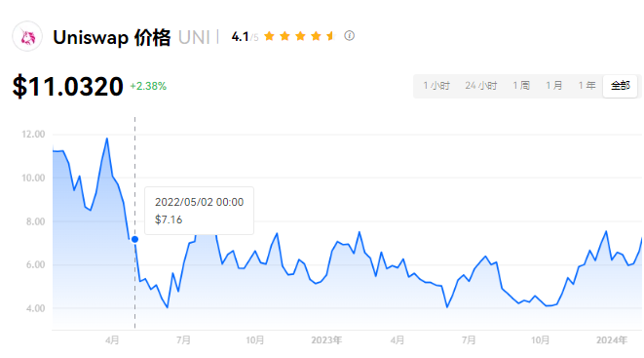Click the 2022/05/02 price tooltip

pyautogui.click(x=199, y=211)
